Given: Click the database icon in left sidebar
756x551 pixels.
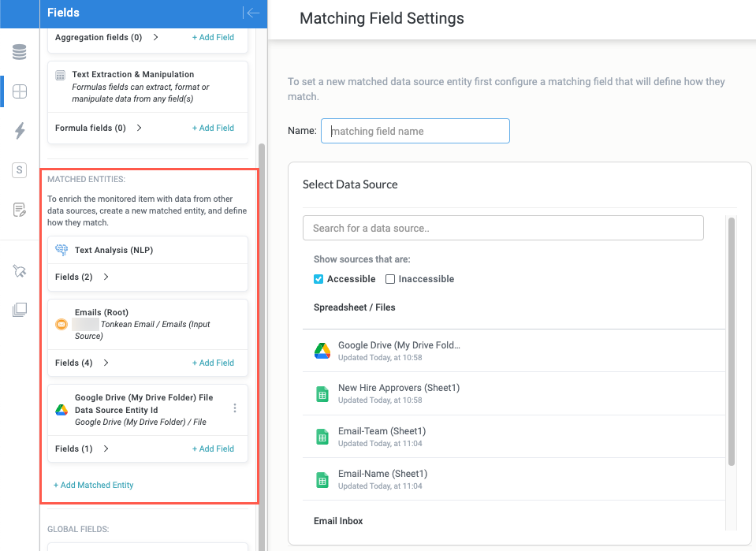Looking at the screenshot, I should [x=20, y=53].
